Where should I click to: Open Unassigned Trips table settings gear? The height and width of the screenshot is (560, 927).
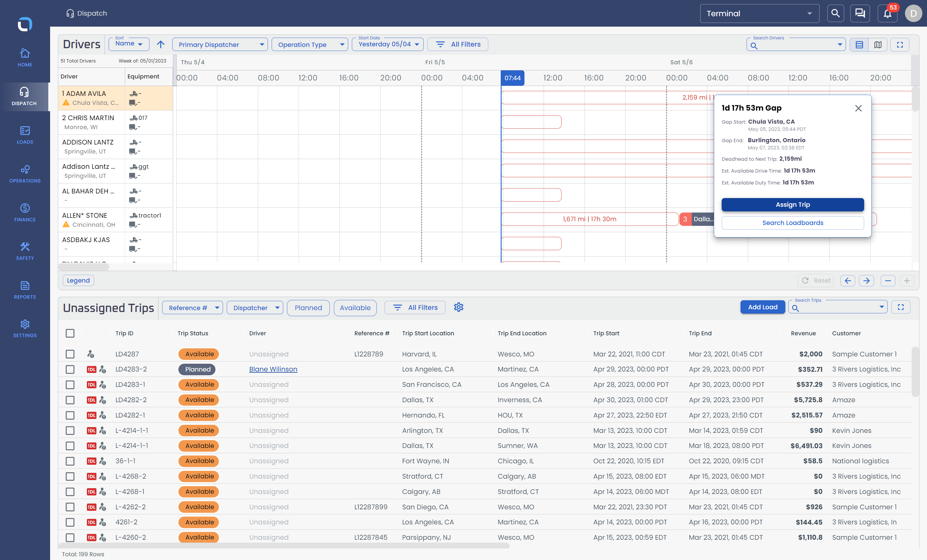459,307
